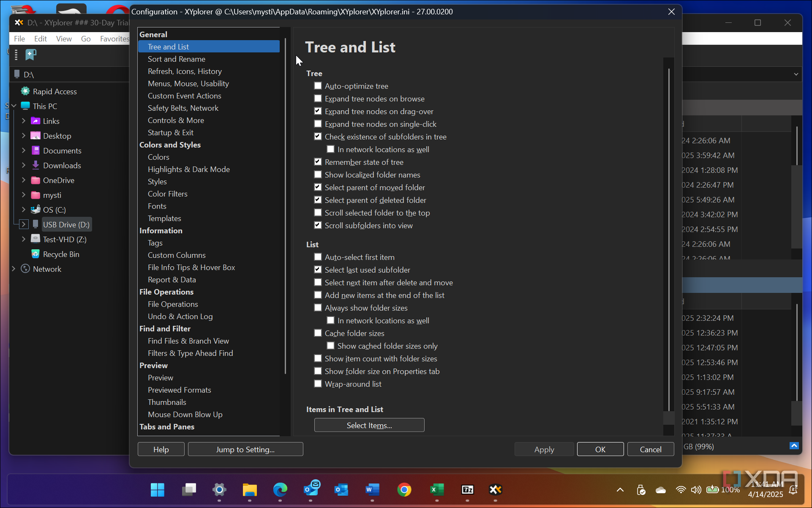
Task: Open the View menu in XYplorer
Action: click(x=64, y=38)
